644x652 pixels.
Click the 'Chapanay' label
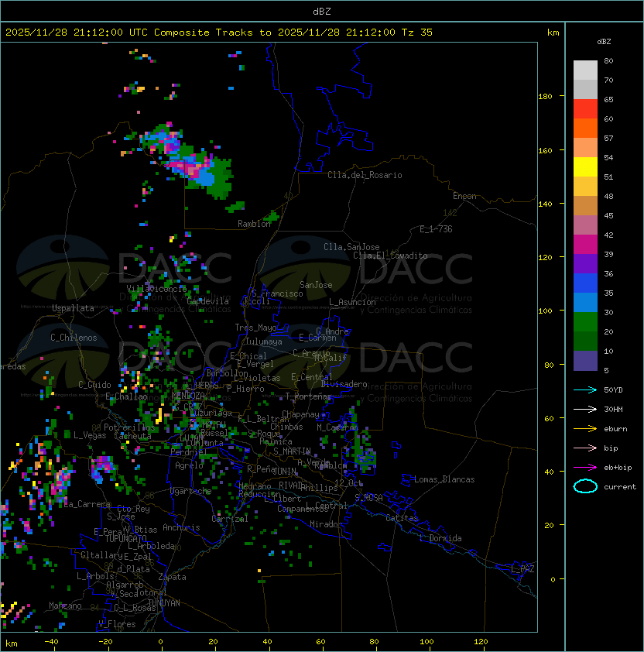click(300, 414)
